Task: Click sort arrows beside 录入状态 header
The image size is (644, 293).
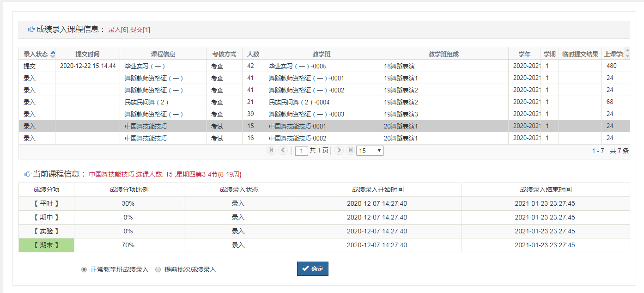Action: [53, 54]
